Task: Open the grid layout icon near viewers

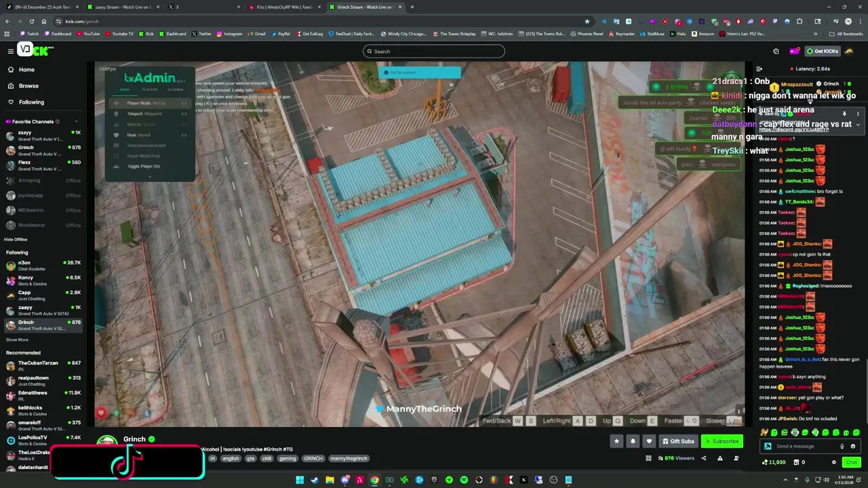Action: [x=648, y=458]
